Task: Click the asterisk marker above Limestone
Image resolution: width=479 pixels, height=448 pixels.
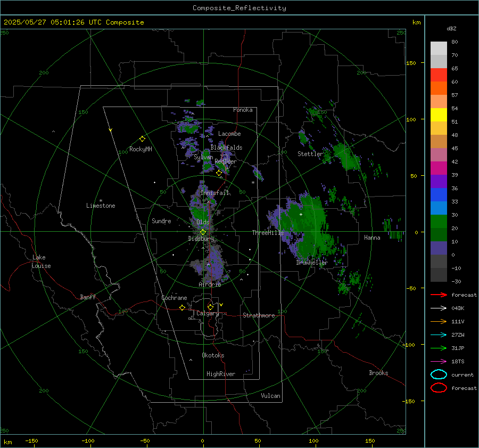Action: (101, 201)
